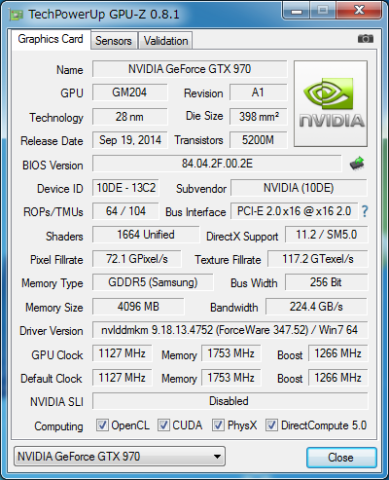Click the 'Release Date' label
The height and width of the screenshot is (480, 389).
tap(52, 141)
